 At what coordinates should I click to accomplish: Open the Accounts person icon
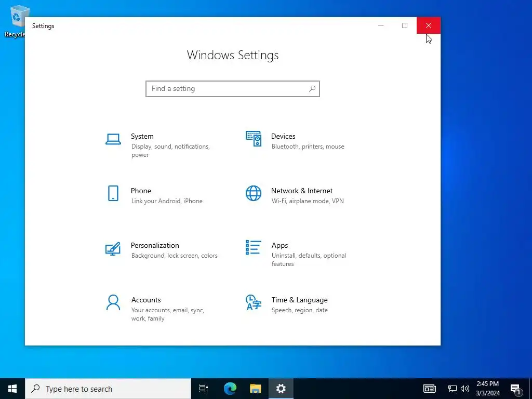(113, 303)
